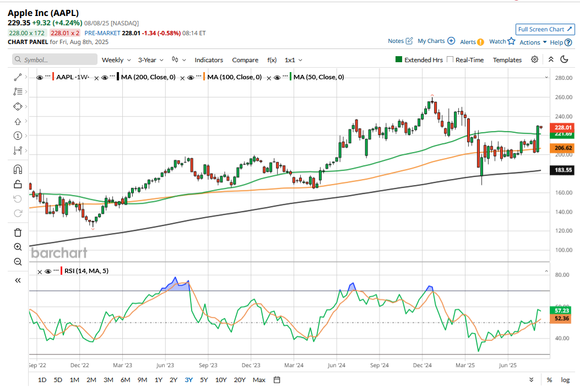
Task: Switch to the 1Y time range
Action: [159, 380]
